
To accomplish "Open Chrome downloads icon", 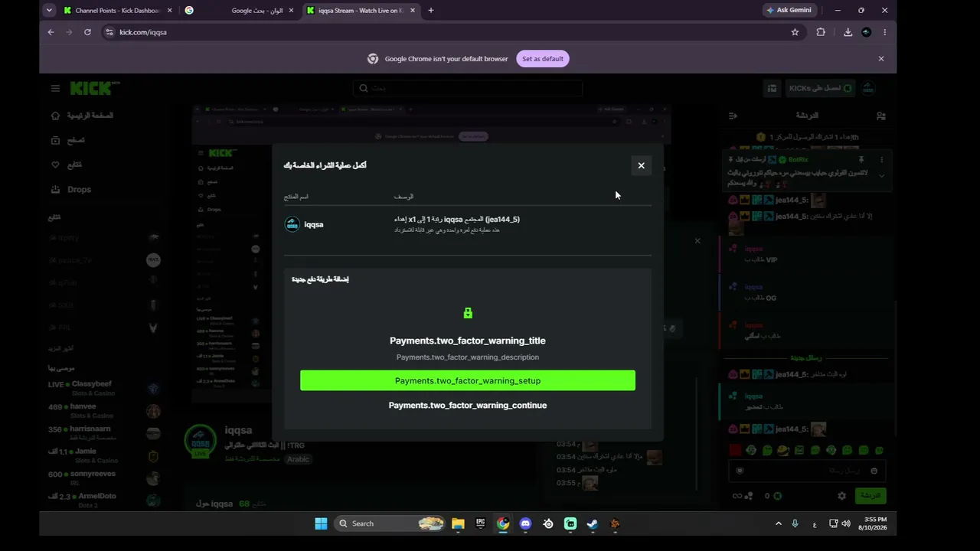I will pyautogui.click(x=848, y=32).
